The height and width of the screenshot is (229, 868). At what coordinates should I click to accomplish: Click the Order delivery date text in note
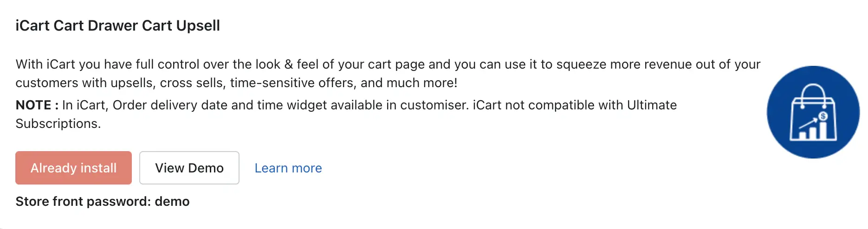click(x=170, y=105)
